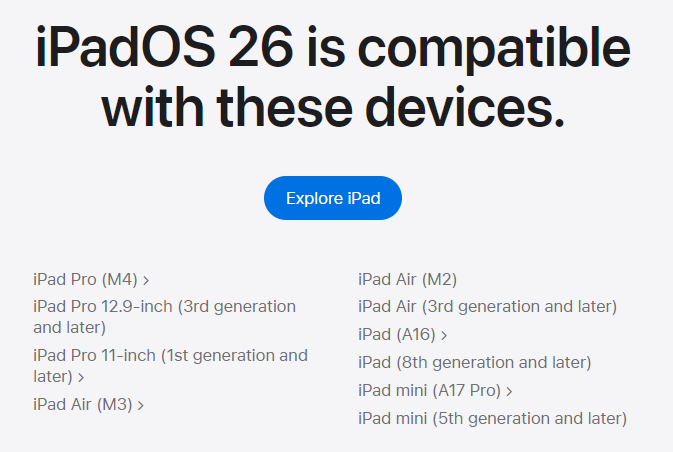
Task: Click the 'with these devices.' headline line
Action: click(333, 106)
